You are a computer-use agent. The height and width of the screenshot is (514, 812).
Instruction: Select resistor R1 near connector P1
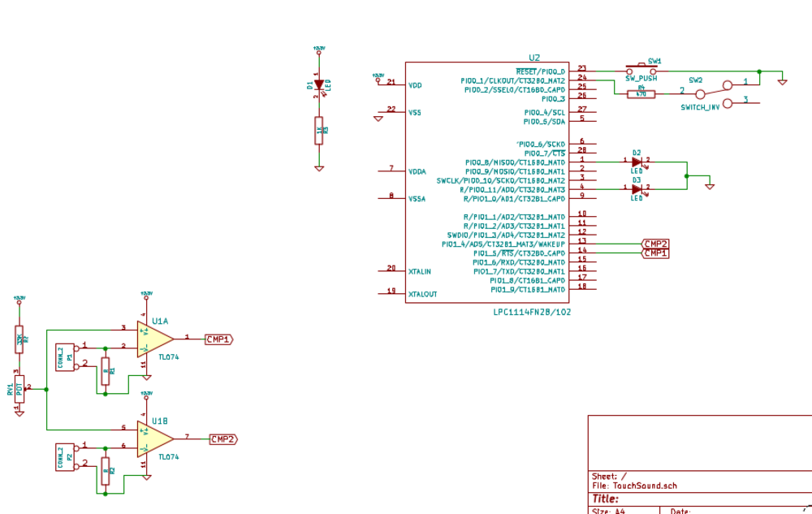point(105,371)
